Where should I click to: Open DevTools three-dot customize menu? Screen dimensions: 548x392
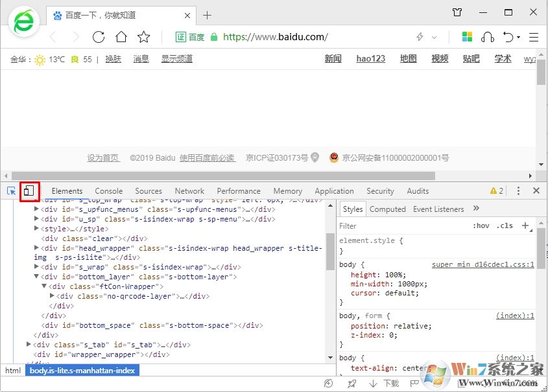click(518, 191)
